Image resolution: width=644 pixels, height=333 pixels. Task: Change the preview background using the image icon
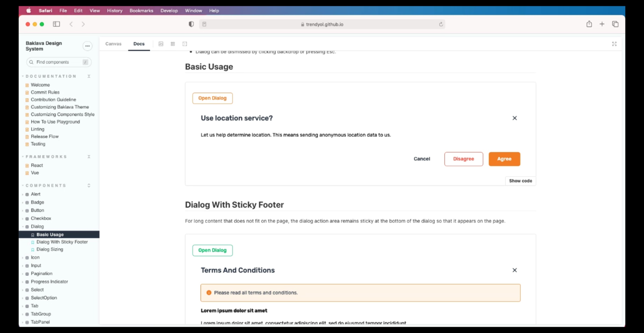pyautogui.click(x=161, y=44)
